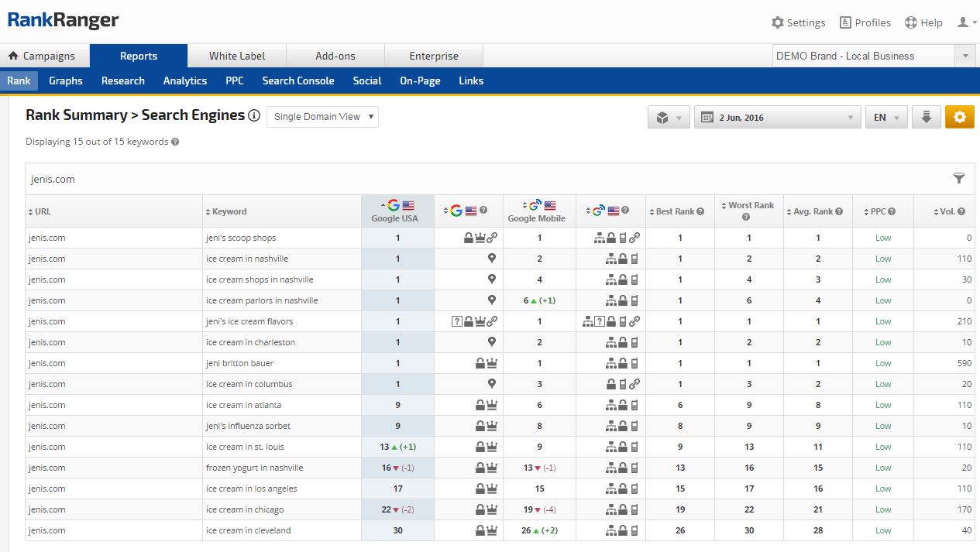Click the help icon next to Vol. column
This screenshot has height=552, width=980.
click(x=962, y=211)
